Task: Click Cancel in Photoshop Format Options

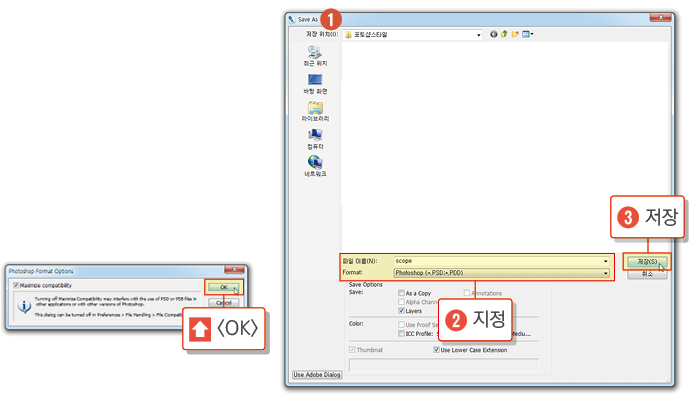Action: click(x=224, y=303)
